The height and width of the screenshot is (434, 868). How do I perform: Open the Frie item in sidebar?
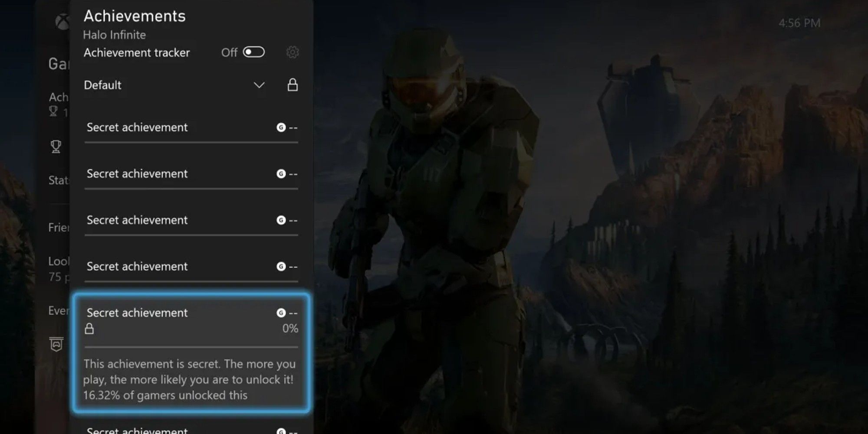tap(59, 227)
